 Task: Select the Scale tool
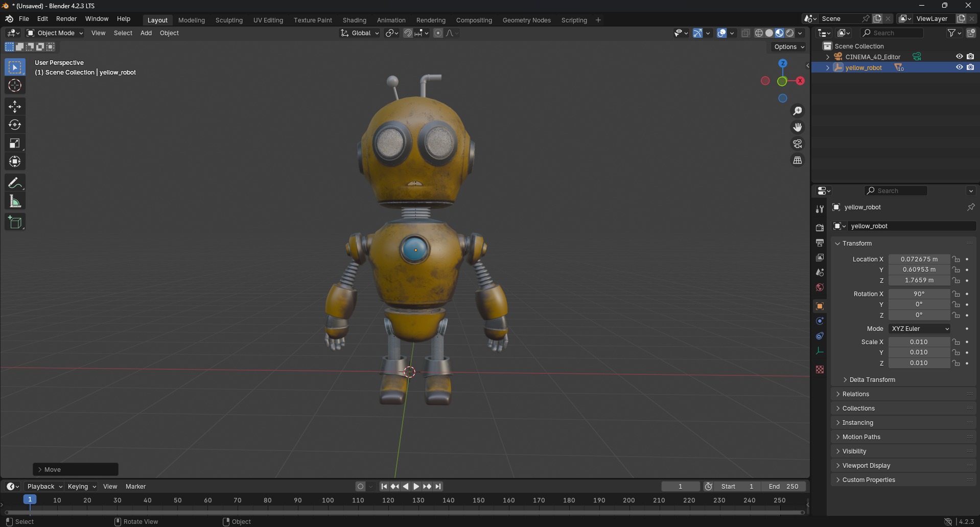pos(15,143)
